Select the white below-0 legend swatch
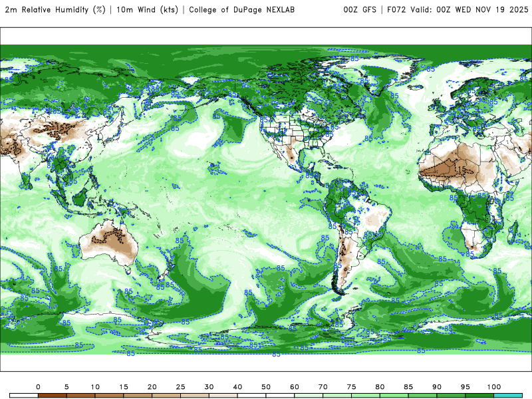The height and width of the screenshot is (399, 532). click(24, 396)
